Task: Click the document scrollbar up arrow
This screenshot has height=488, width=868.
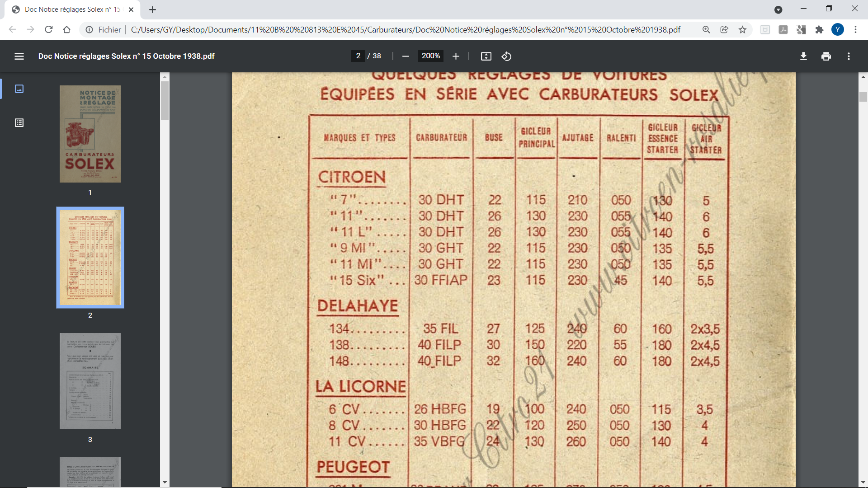Action: [863, 77]
